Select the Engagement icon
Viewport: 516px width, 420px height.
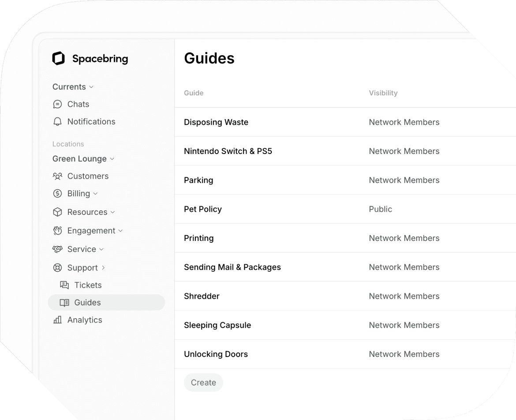57,231
